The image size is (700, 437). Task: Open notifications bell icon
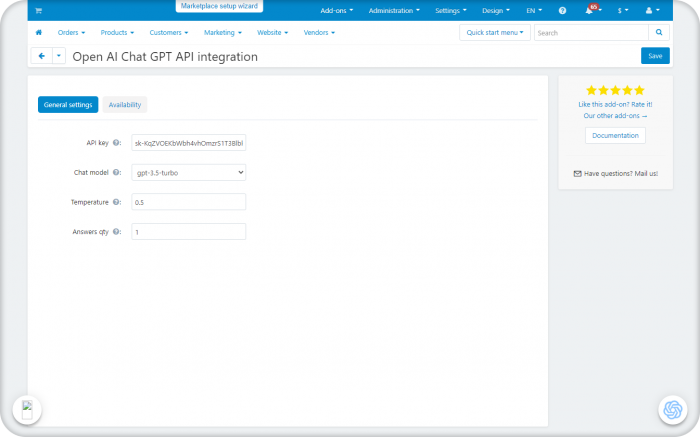pos(589,10)
